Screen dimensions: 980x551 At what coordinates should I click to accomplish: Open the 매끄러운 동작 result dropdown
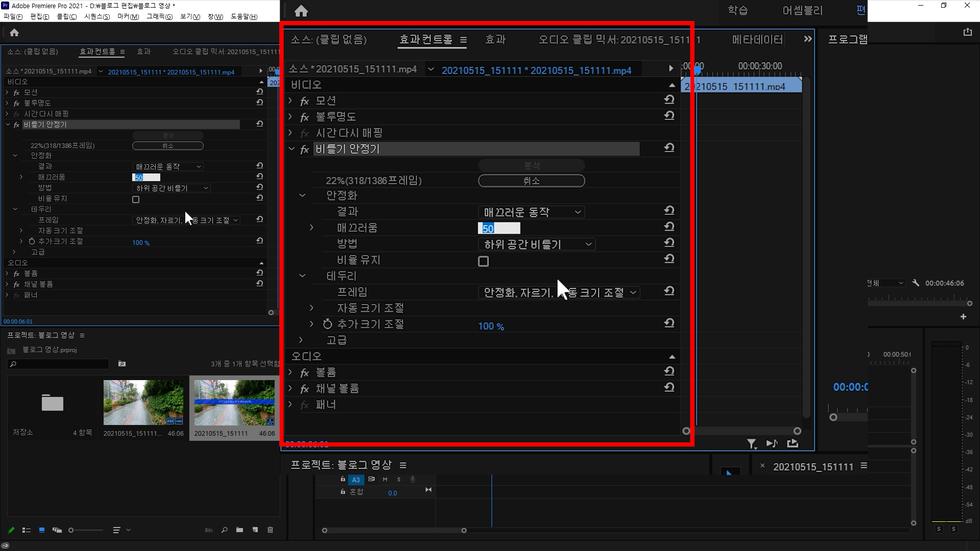[531, 212]
